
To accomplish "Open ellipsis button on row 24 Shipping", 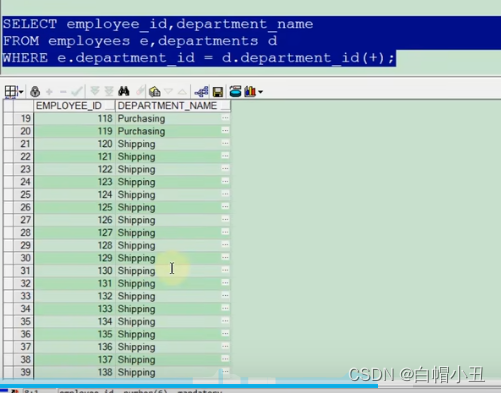I will [x=225, y=181].
